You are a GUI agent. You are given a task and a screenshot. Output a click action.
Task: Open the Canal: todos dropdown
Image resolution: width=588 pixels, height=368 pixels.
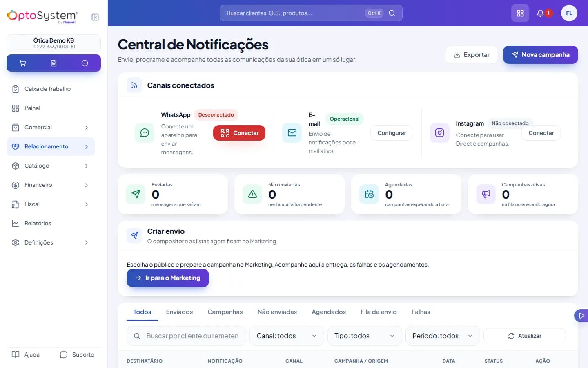click(x=287, y=336)
